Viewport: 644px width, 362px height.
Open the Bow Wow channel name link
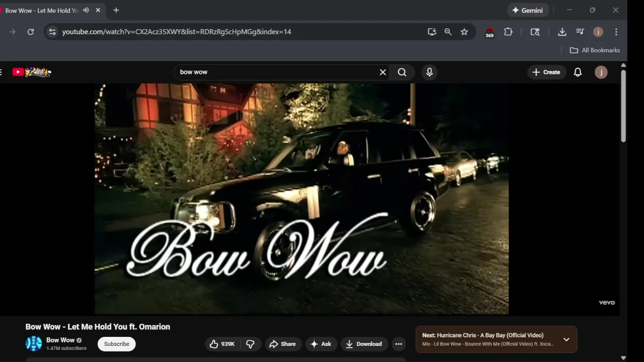pos(60,340)
